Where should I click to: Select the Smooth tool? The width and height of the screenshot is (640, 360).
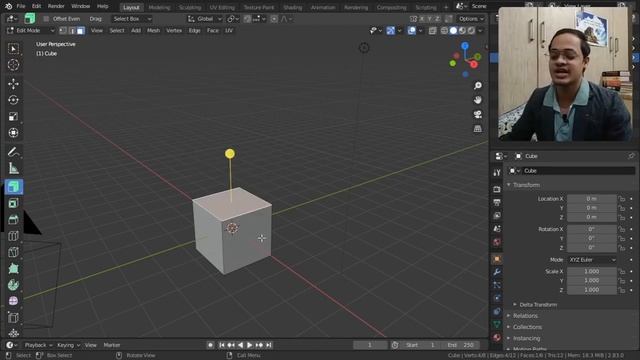13,301
